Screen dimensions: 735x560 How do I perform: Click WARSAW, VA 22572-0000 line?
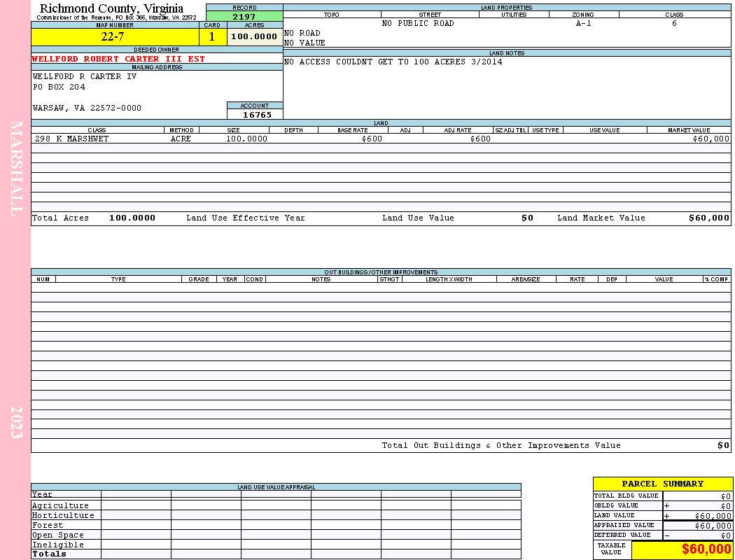click(87, 108)
